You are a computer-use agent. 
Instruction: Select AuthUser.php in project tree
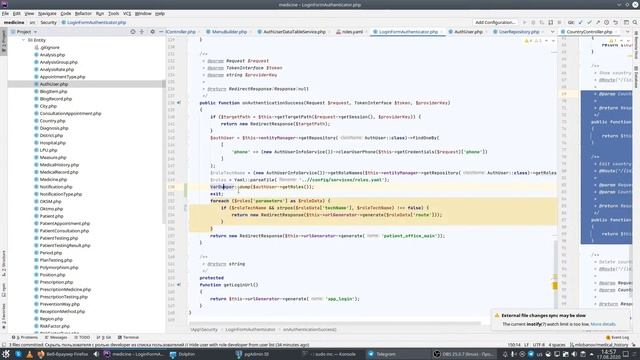pos(53,84)
